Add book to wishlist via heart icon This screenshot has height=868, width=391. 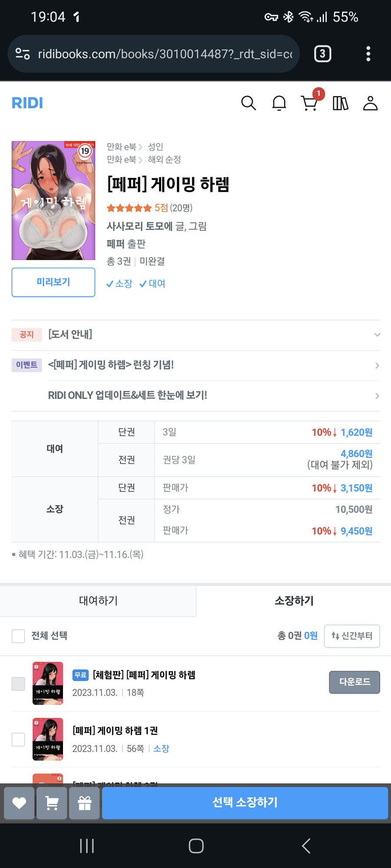click(19, 803)
